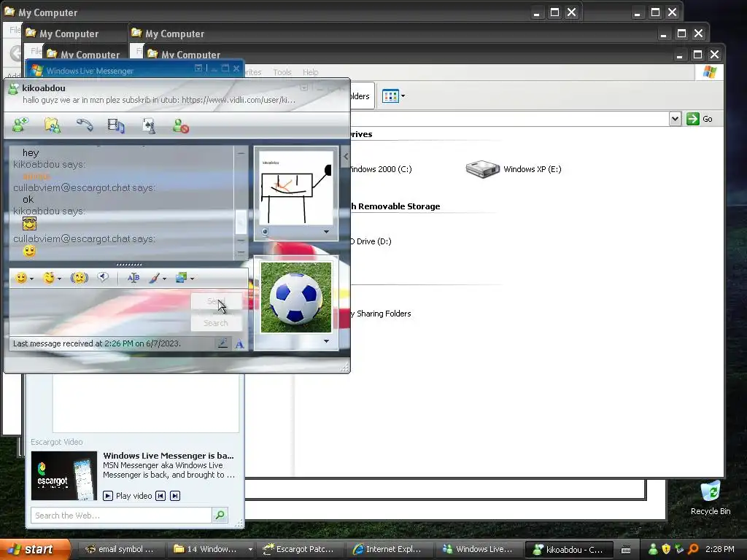The height and width of the screenshot is (560, 747).
Task: Click the Views icon in My Computer toolbar
Action: 390,96
